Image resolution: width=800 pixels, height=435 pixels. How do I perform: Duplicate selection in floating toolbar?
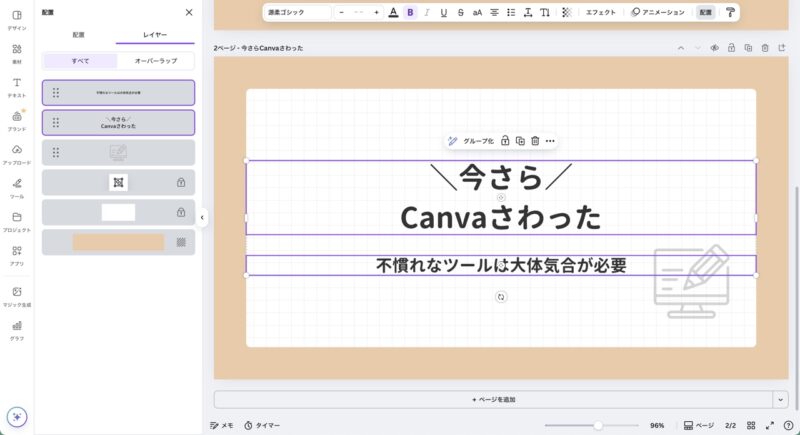click(520, 141)
